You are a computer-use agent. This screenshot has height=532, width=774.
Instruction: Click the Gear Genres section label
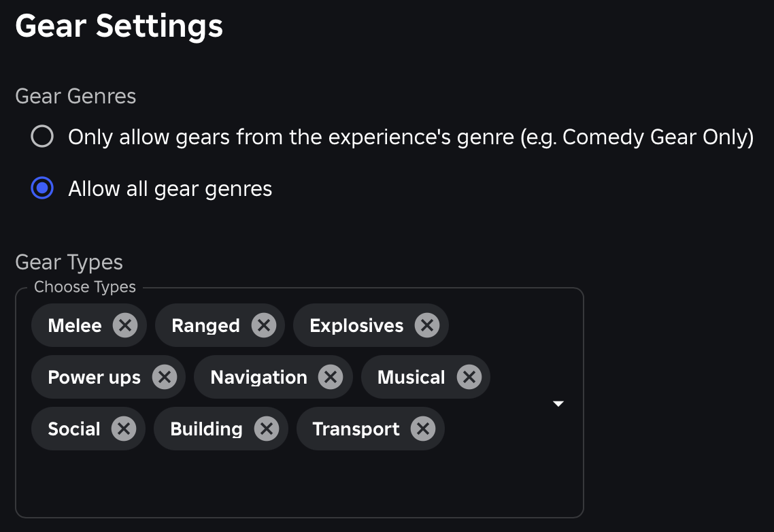tap(75, 96)
